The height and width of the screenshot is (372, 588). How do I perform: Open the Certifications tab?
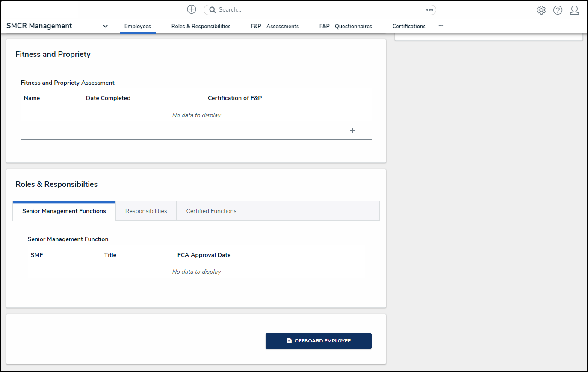(x=409, y=26)
